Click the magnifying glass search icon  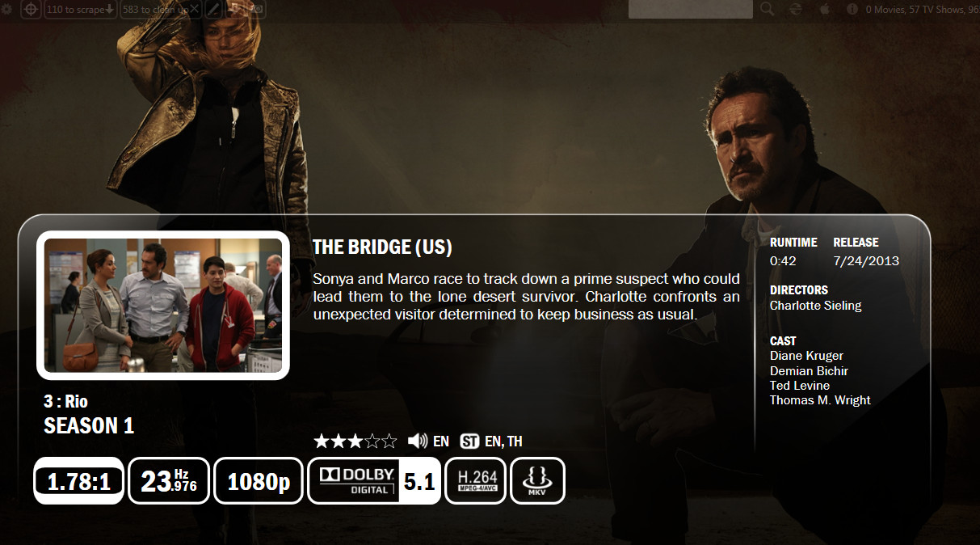(x=767, y=9)
